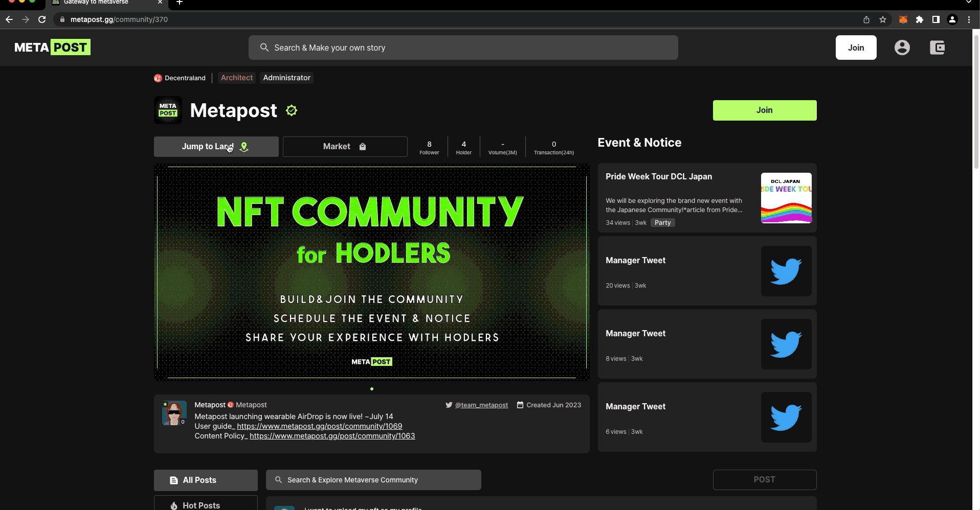This screenshot has height=510, width=980.
Task: Click the Party tag on the Pride Week notice
Action: point(662,223)
